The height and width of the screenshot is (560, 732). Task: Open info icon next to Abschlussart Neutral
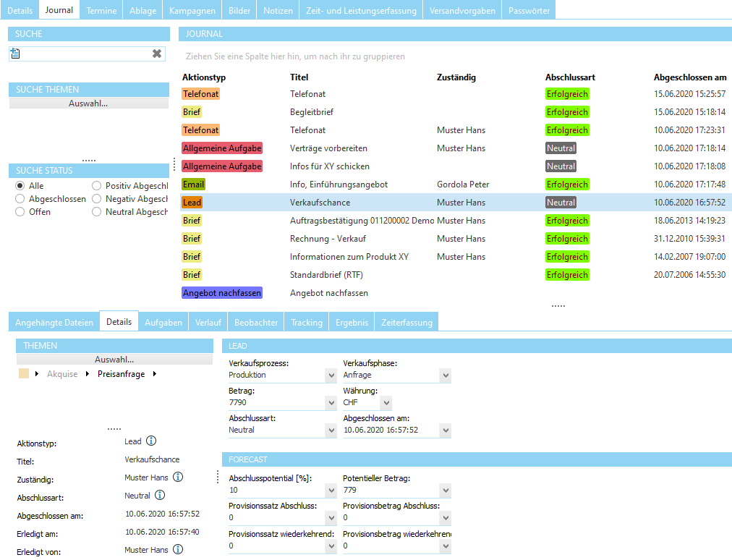pos(159,496)
